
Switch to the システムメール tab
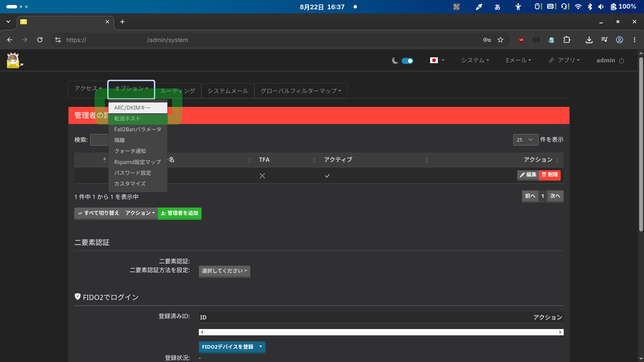[228, 91]
